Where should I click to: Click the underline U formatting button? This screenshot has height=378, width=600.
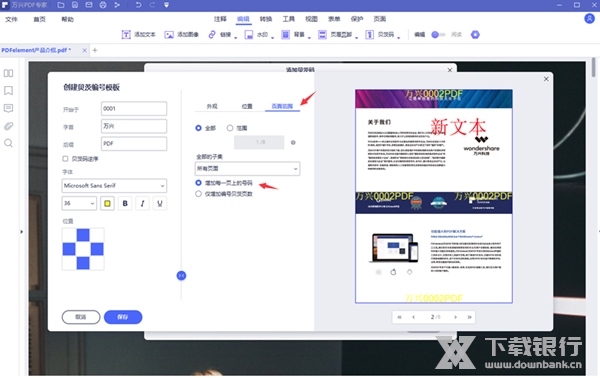point(160,204)
